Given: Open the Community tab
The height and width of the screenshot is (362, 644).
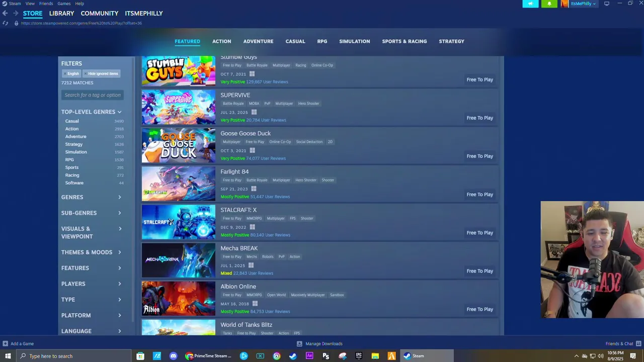Looking at the screenshot, I should coord(100,14).
